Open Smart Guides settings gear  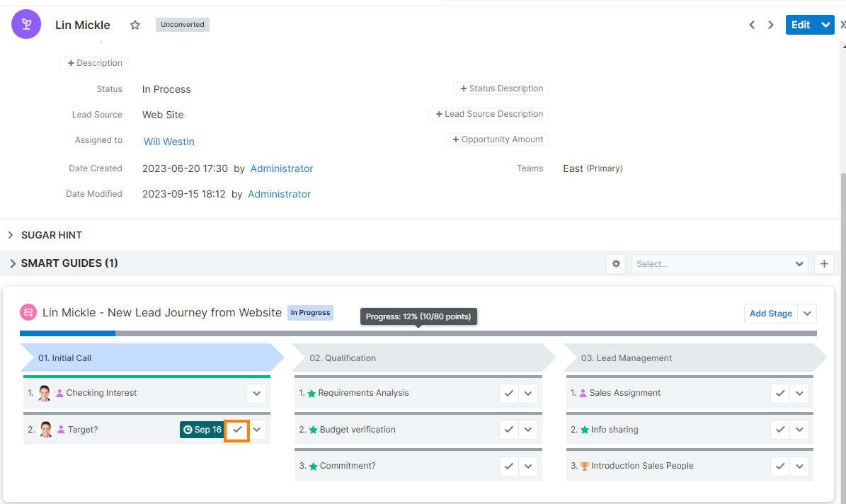click(616, 264)
